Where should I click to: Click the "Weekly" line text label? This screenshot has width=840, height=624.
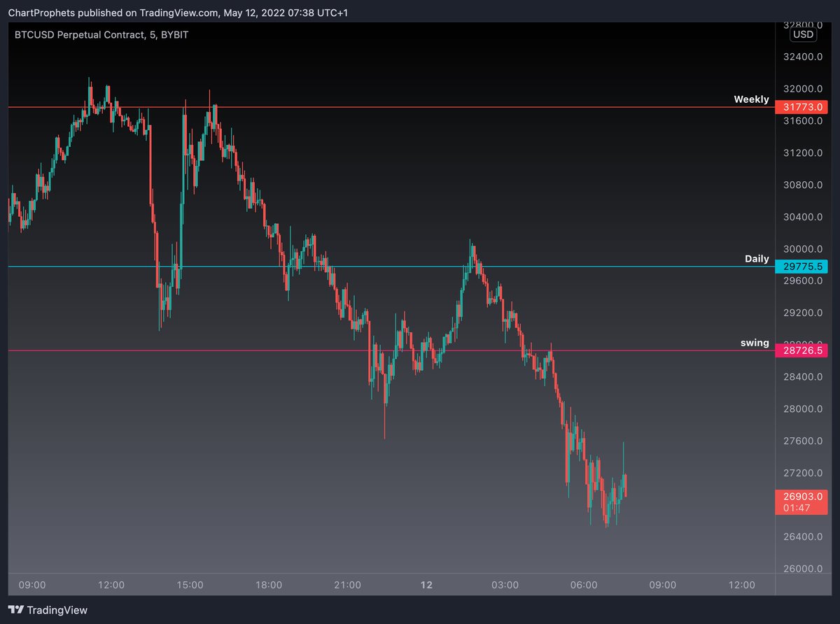point(751,99)
